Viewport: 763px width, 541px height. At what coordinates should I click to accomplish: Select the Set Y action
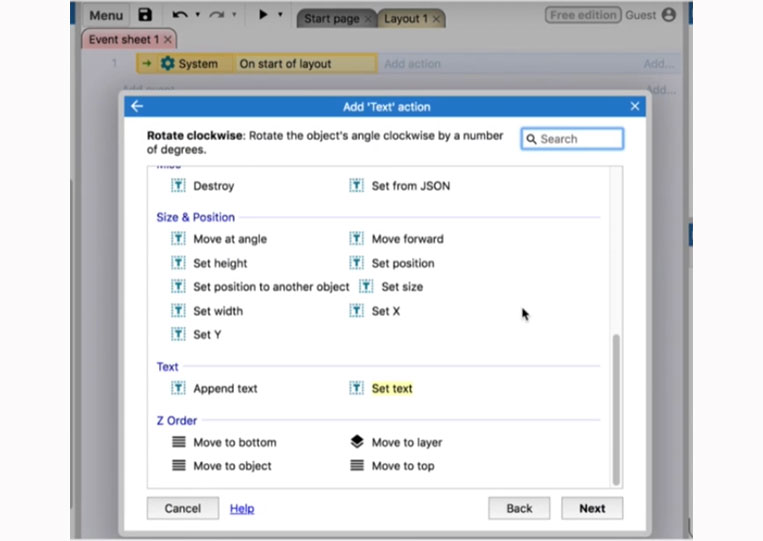[207, 335]
